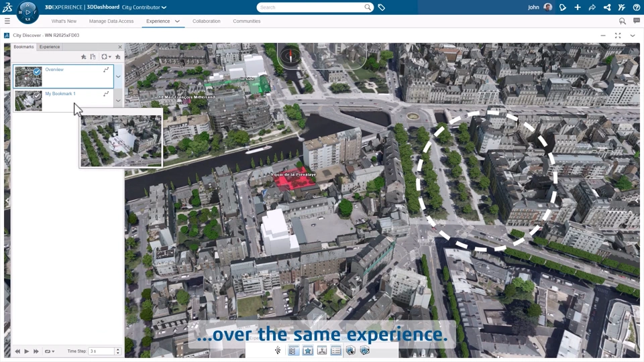Toggle the list panel icon in bottom toolbar
Viewport: 644px width, 362px height.
tap(336, 351)
